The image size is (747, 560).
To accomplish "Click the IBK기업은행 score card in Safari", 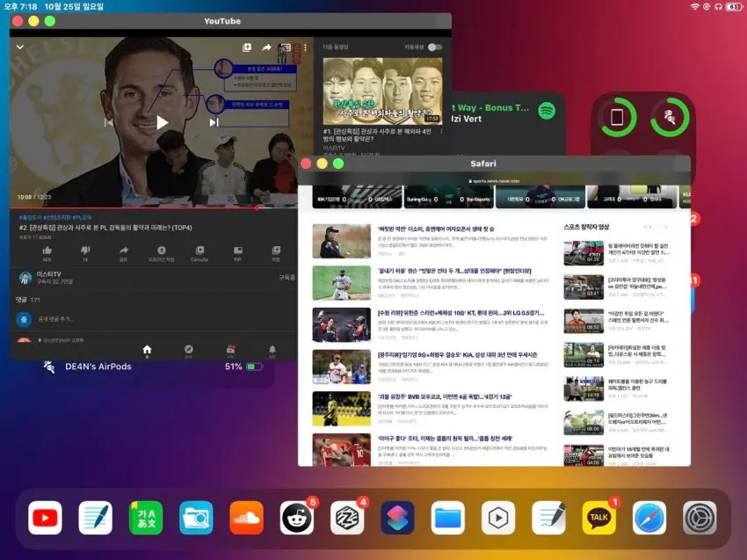I will [x=358, y=198].
